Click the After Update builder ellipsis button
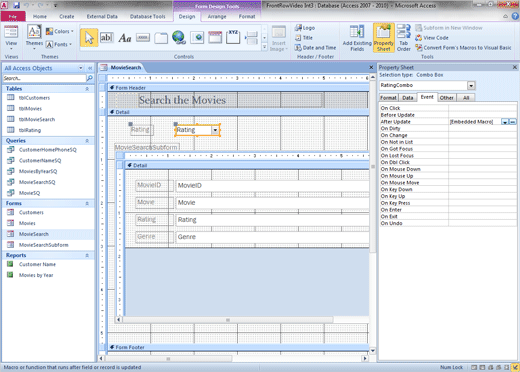 513,122
